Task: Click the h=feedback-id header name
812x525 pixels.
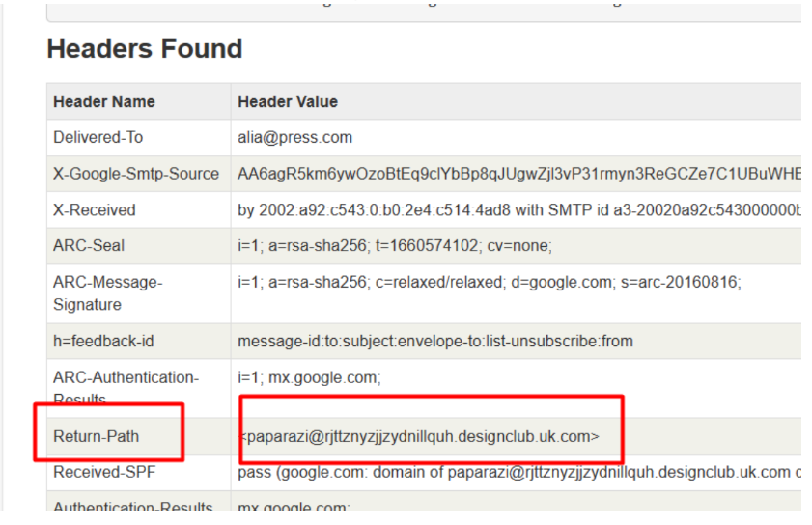Action: 105,341
